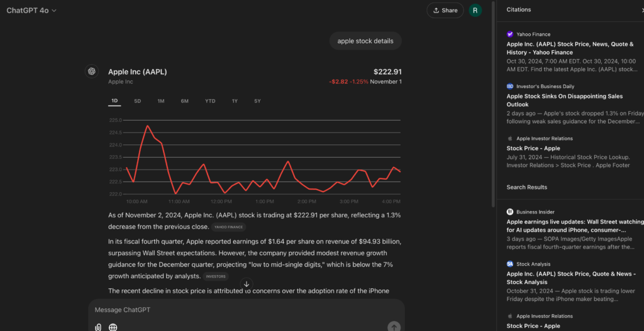Click the YAHOO FINANCE citation chip

click(x=229, y=227)
